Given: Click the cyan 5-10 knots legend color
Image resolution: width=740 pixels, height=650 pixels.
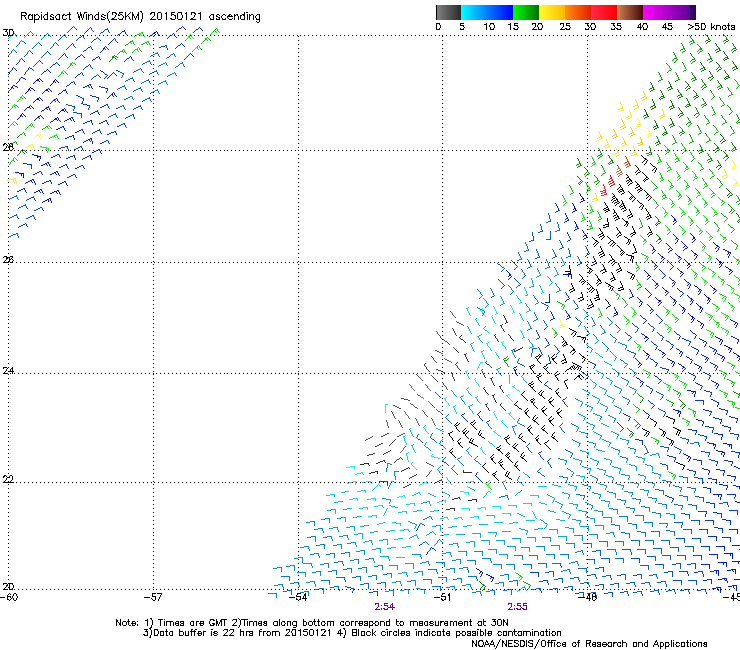Looking at the screenshot, I should point(474,12).
